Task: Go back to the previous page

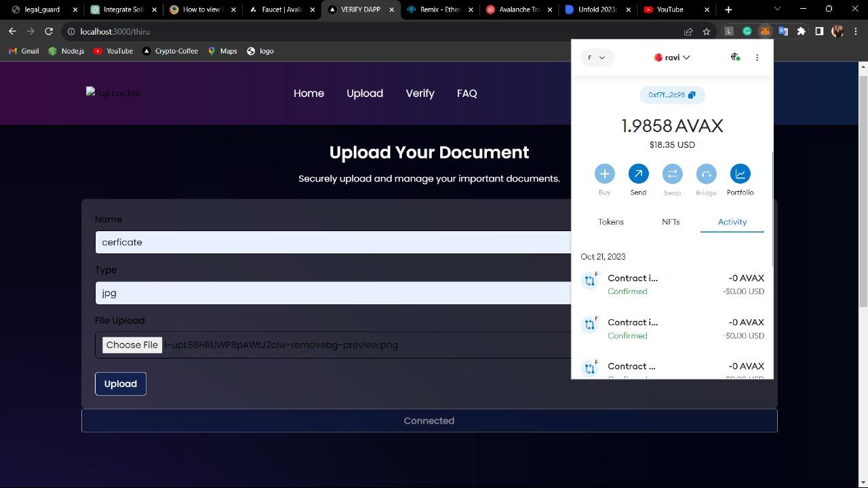Action: [12, 31]
